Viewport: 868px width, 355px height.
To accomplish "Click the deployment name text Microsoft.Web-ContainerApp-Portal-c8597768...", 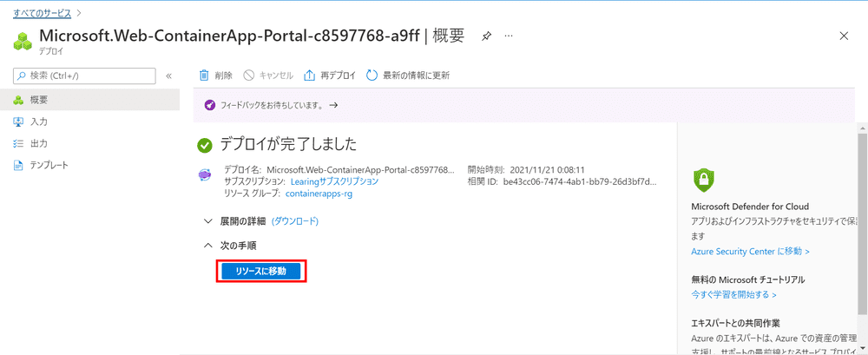I will (360, 169).
